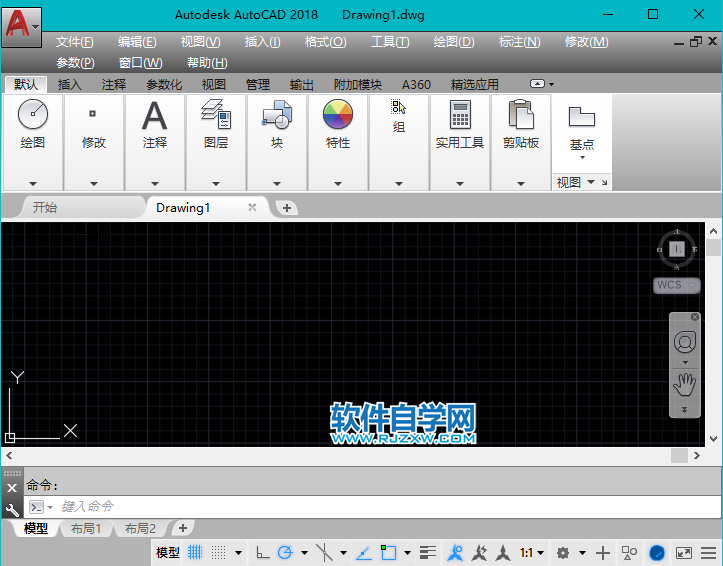Select the Pan hand tool in navigation bar

(685, 383)
